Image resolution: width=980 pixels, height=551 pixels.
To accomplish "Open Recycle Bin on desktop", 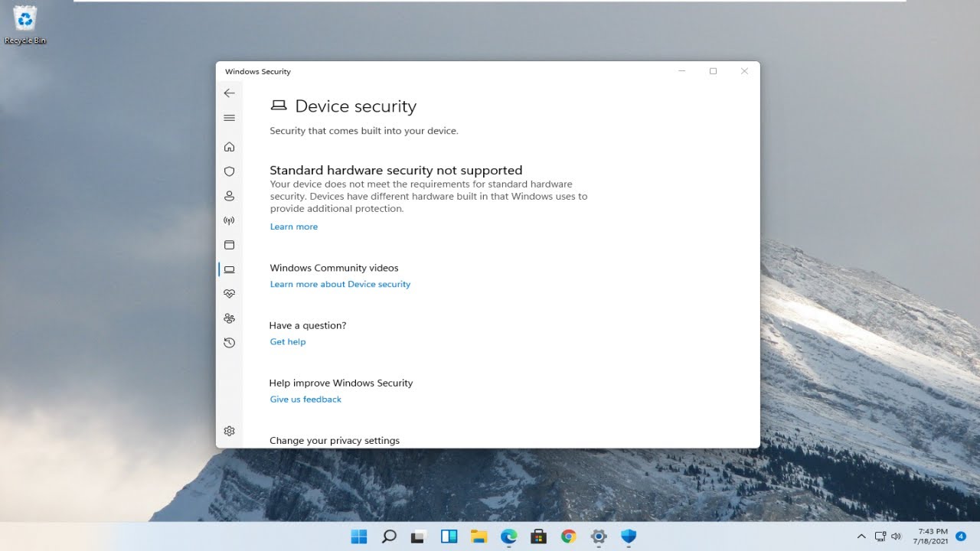I will (x=25, y=24).
